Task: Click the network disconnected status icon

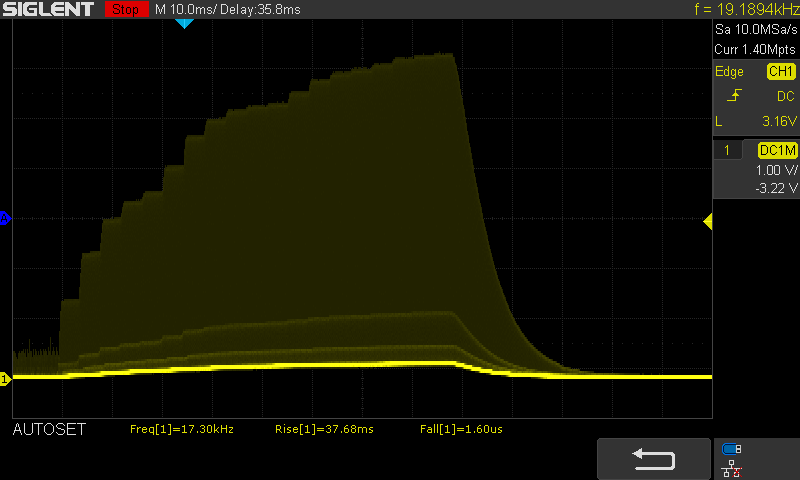Action: point(732,468)
